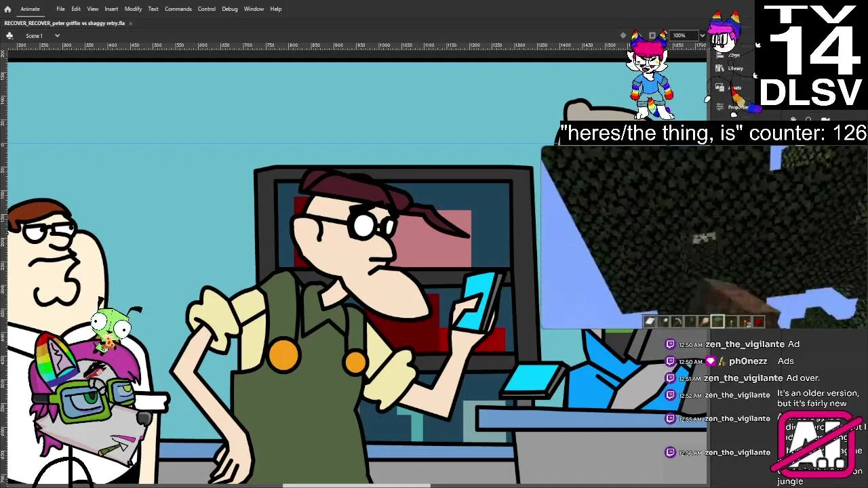The image size is (868, 488).
Task: Click the Scene 1 label
Action: tap(34, 36)
